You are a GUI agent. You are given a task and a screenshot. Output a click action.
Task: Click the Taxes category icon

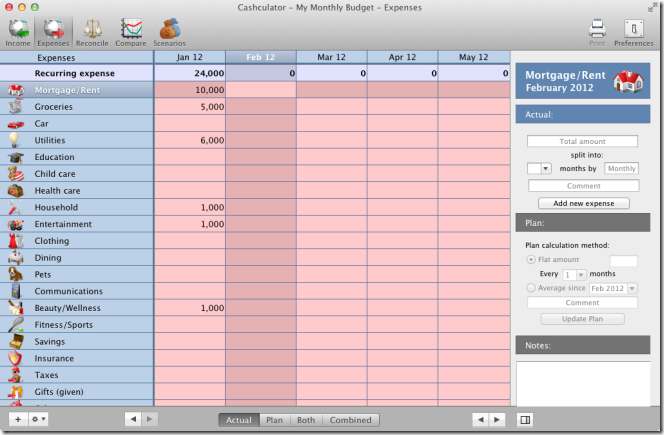pyautogui.click(x=16, y=375)
